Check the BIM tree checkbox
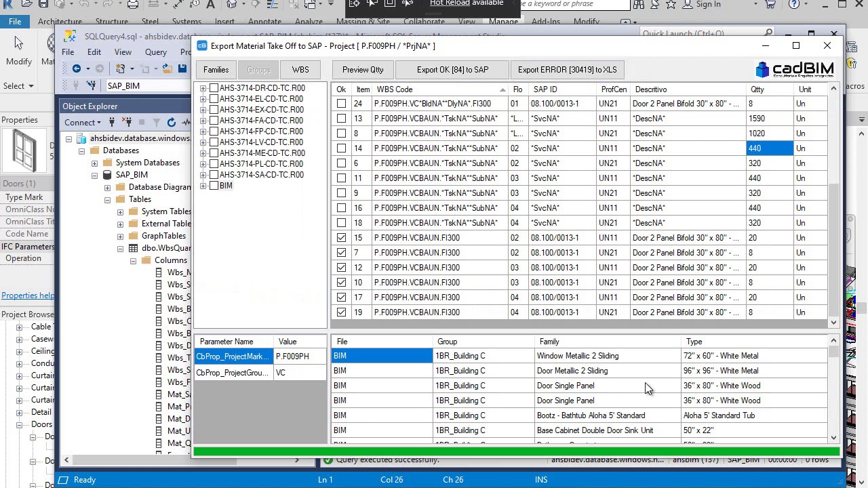Screen dimensions: 868x488 tap(214, 186)
